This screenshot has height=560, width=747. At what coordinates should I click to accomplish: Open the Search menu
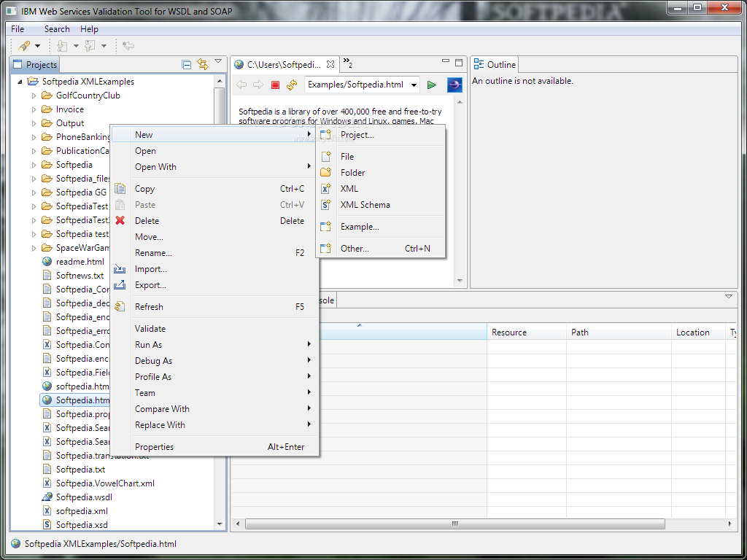(x=57, y=29)
